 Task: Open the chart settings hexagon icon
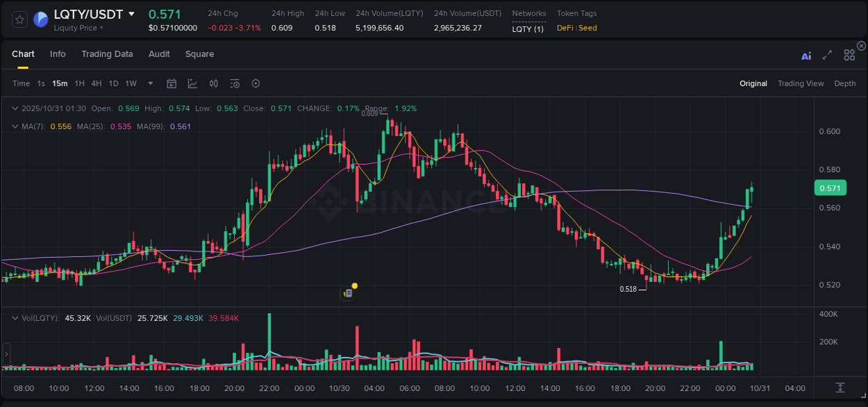point(256,83)
